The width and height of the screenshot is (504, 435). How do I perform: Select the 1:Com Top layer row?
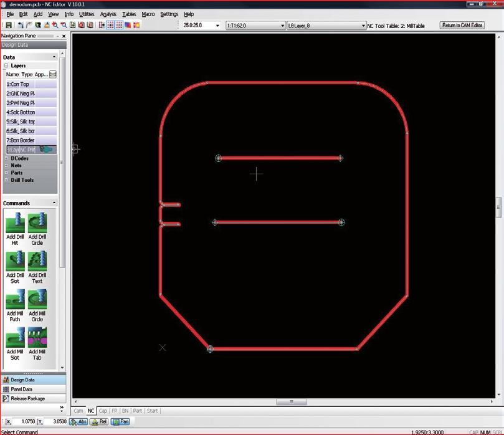click(x=32, y=84)
